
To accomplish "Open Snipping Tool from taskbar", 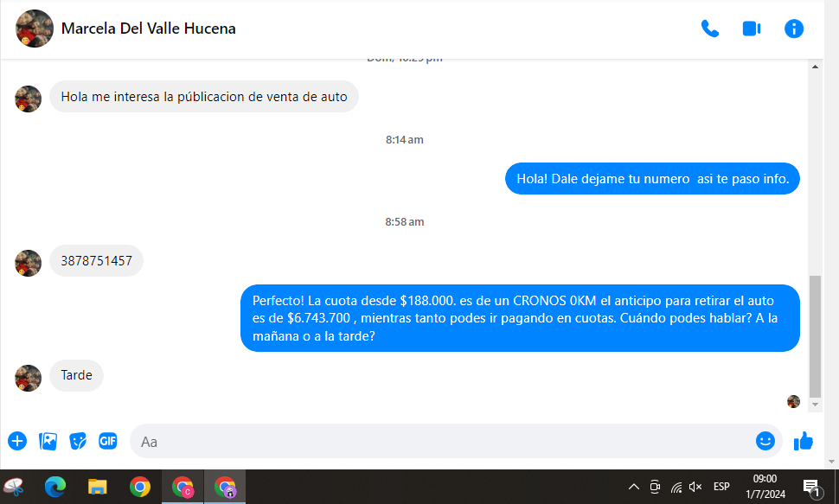I will (x=14, y=487).
